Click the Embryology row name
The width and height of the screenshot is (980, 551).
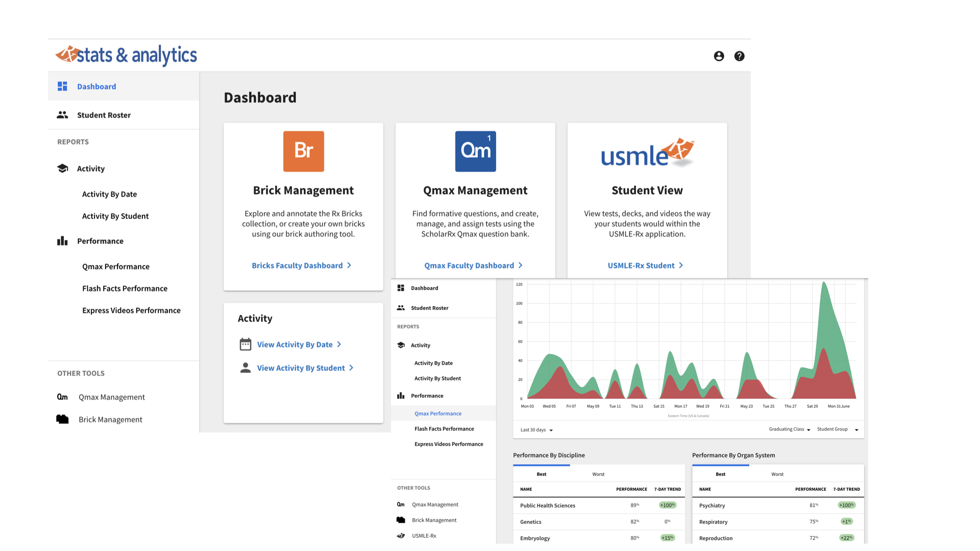click(535, 538)
